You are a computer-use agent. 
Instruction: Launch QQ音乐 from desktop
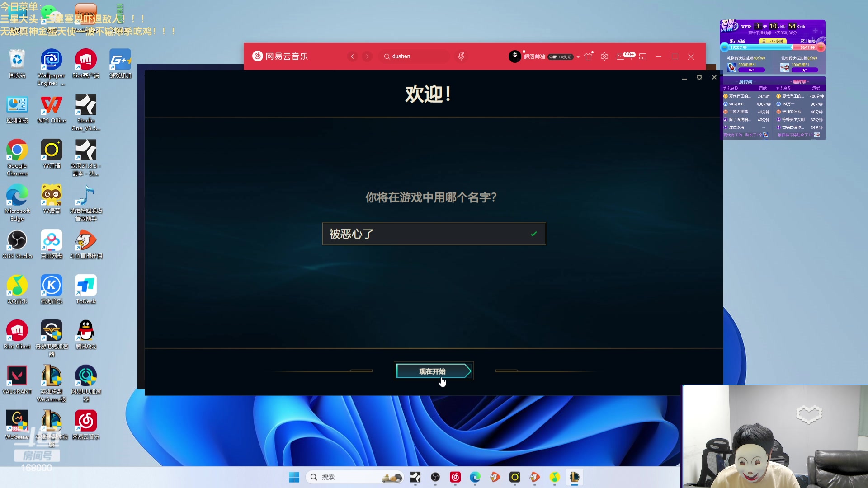click(x=17, y=290)
